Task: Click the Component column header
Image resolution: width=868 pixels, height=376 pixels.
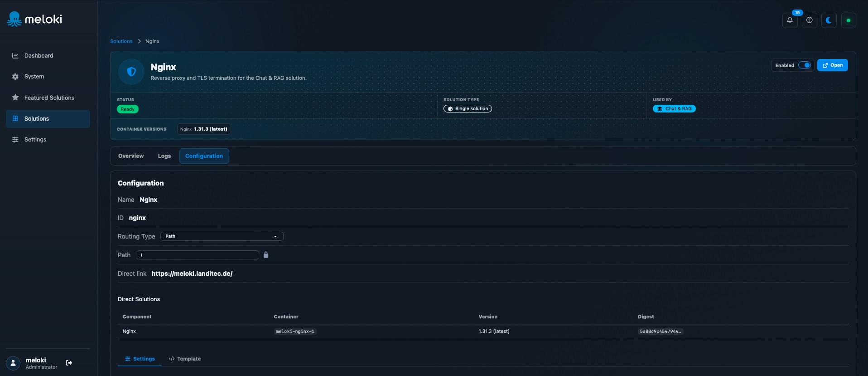Action: [137, 317]
